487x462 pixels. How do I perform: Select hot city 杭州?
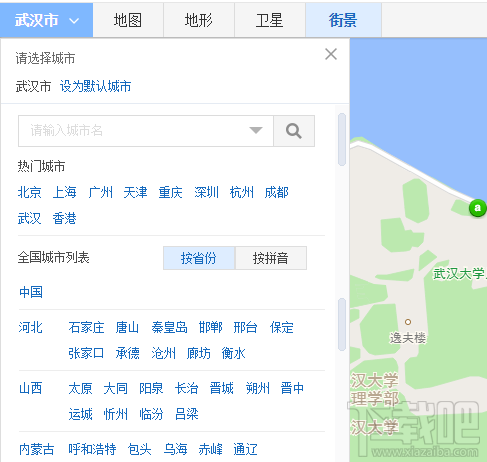coord(242,192)
